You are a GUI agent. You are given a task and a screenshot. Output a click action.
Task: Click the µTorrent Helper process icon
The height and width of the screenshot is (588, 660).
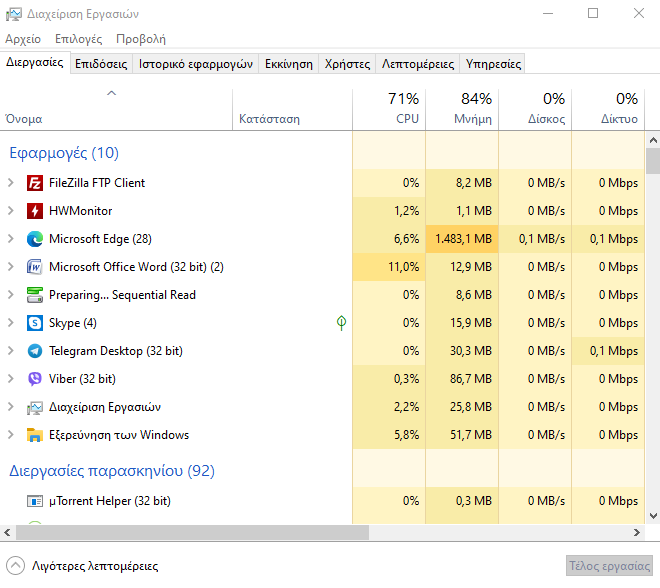click(35, 501)
